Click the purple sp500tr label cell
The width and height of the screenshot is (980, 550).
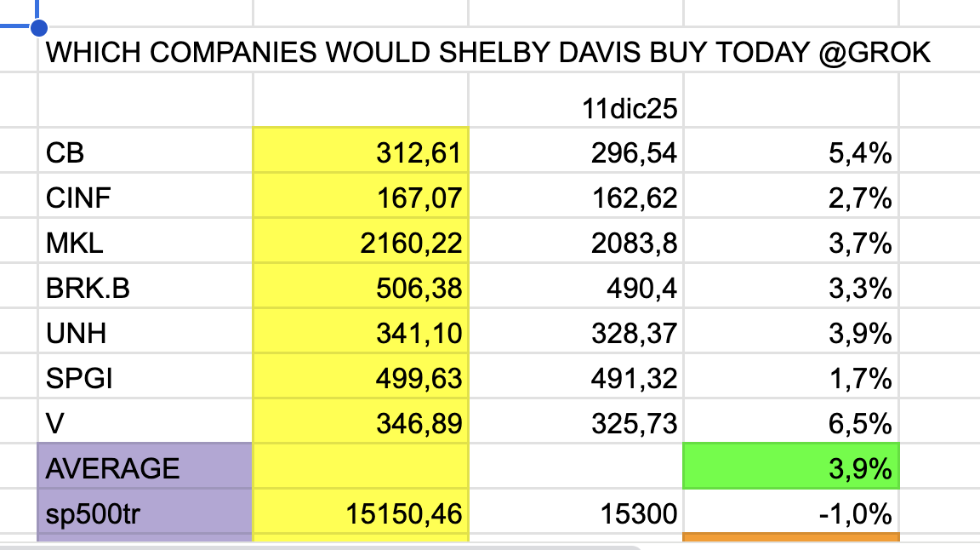click(145, 513)
